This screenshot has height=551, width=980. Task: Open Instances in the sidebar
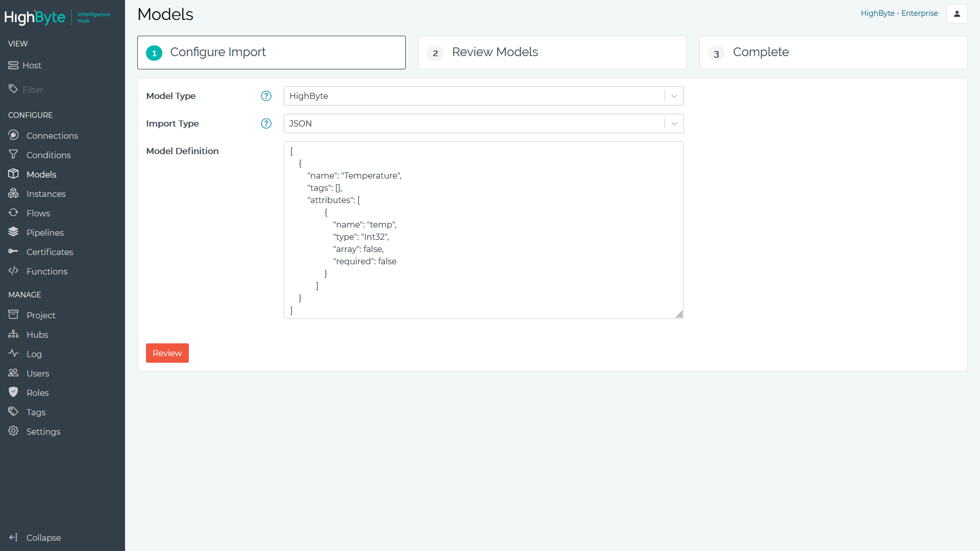click(x=46, y=194)
